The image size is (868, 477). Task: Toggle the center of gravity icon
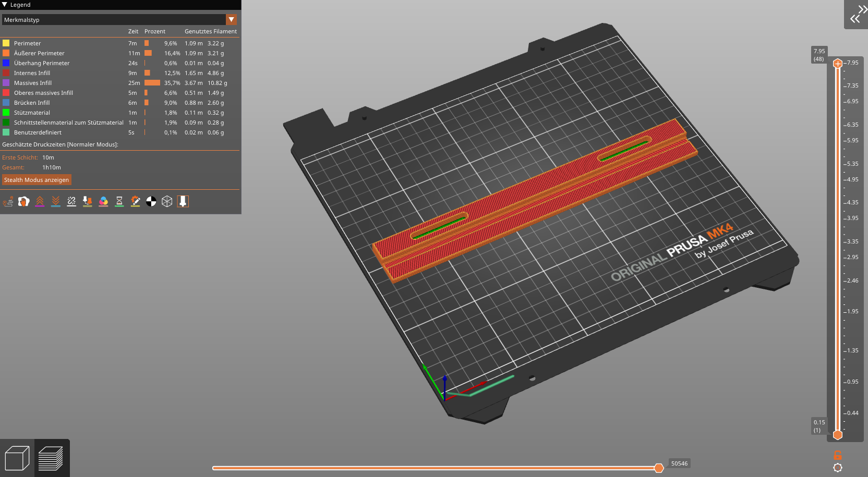pos(151,202)
